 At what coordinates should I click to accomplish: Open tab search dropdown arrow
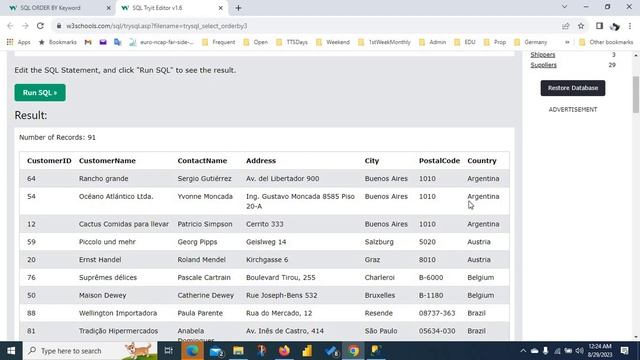click(x=564, y=7)
